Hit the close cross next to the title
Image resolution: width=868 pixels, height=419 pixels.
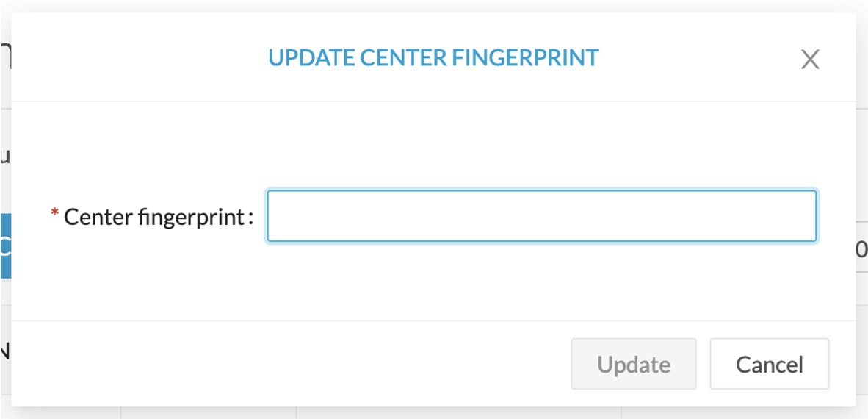pyautogui.click(x=809, y=60)
